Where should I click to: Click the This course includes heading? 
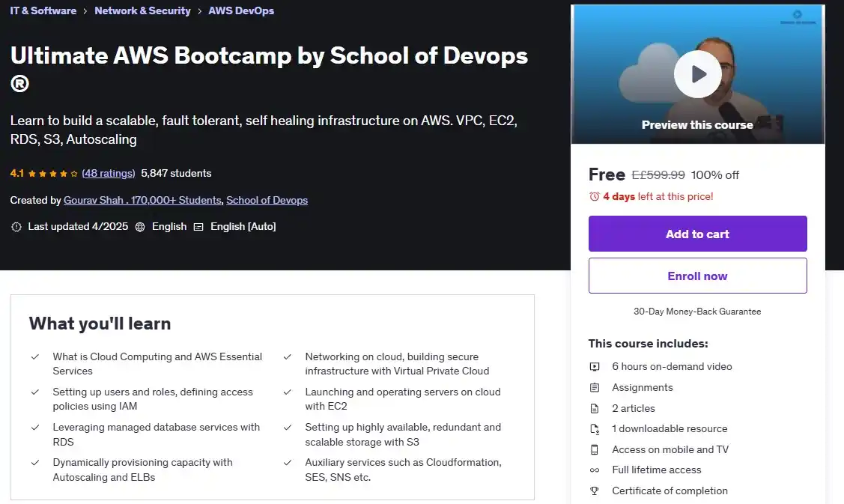click(x=648, y=344)
